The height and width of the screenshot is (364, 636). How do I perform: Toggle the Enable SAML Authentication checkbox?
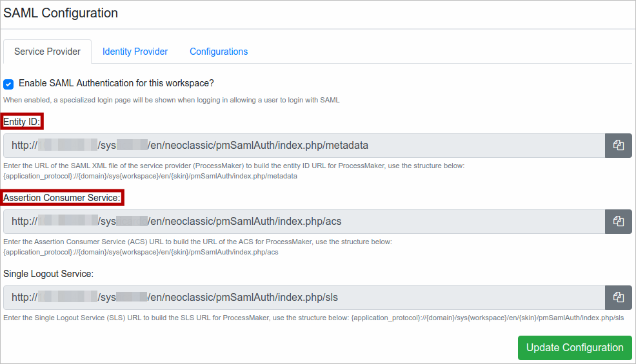[x=8, y=84]
